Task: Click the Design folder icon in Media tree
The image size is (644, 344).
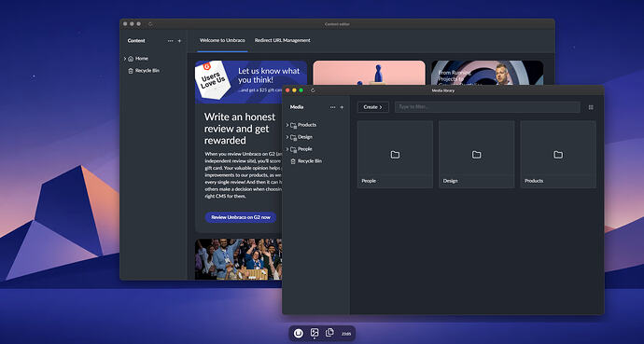Action: [293, 137]
